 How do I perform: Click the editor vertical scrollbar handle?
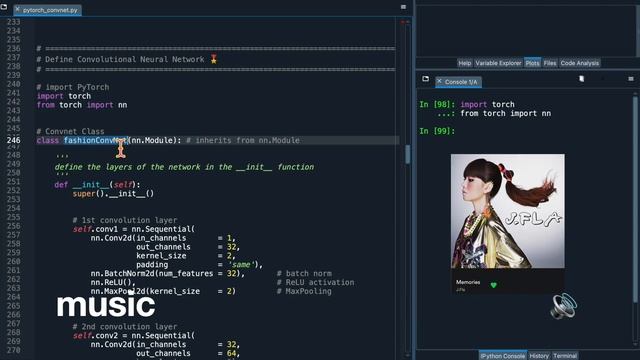(x=407, y=155)
